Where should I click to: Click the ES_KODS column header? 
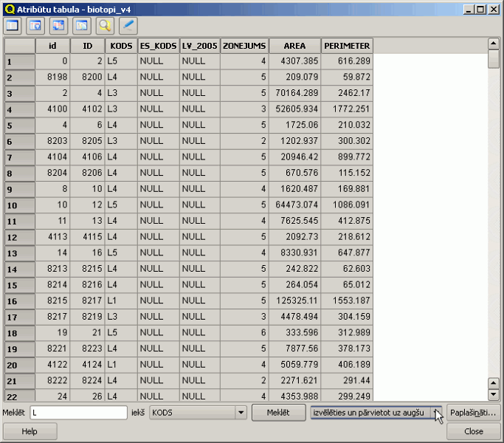pyautogui.click(x=159, y=46)
